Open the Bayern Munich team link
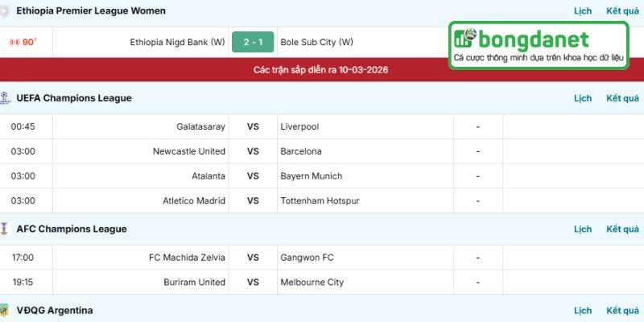 pos(311,176)
